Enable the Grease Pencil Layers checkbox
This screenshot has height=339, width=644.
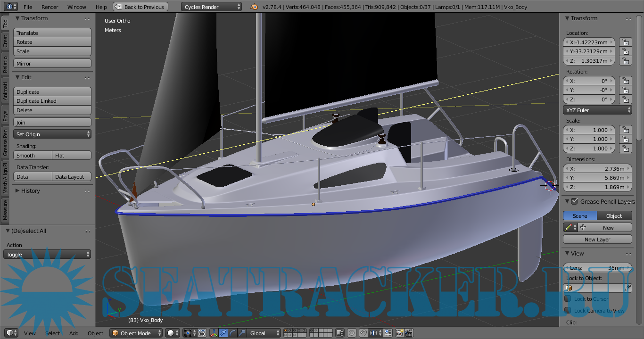tap(574, 201)
